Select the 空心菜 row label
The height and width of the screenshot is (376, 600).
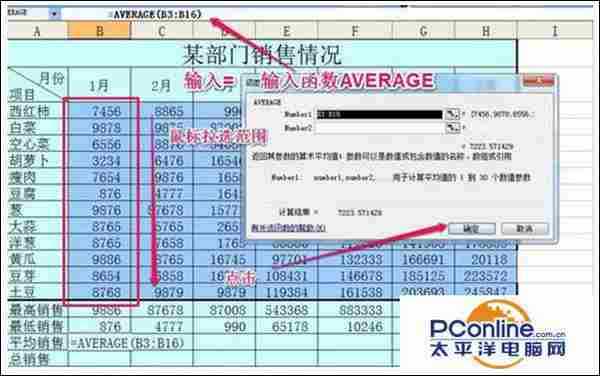(38, 144)
